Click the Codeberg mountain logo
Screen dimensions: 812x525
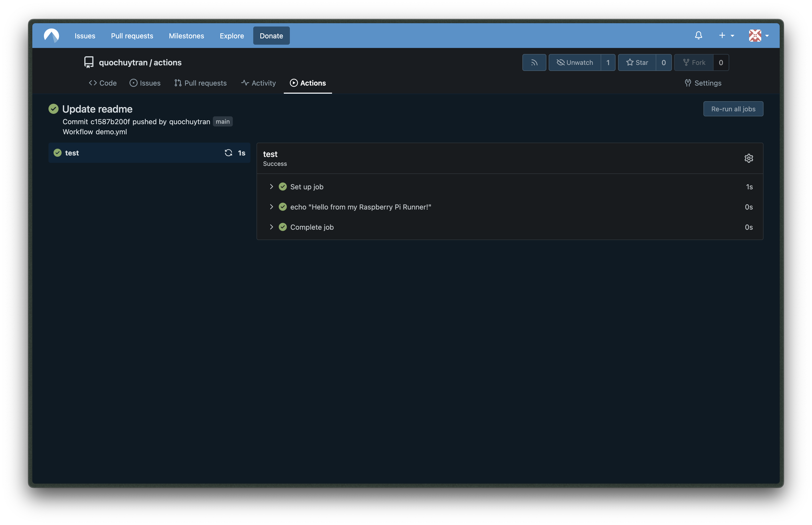[52, 35]
